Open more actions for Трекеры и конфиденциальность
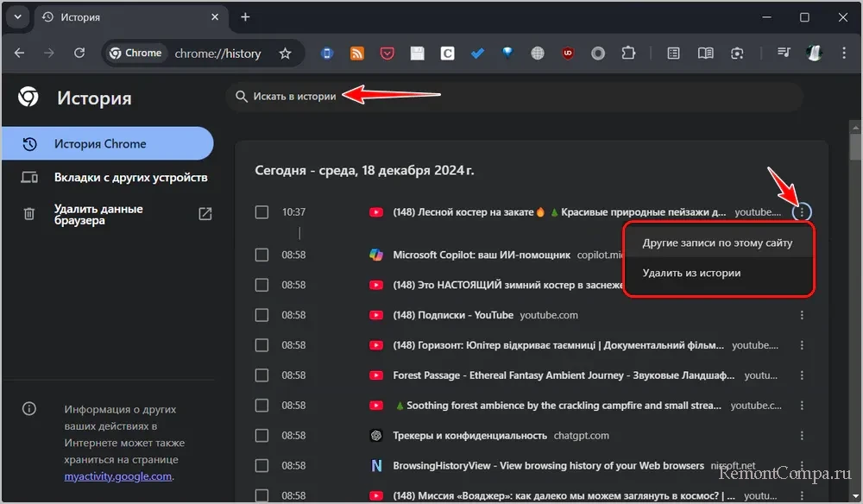This screenshot has height=504, width=863. 802,435
